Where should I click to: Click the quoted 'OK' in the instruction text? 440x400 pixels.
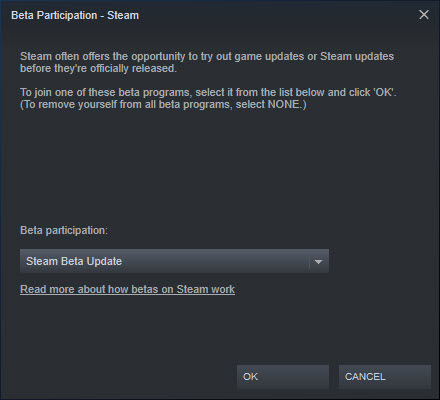383,92
